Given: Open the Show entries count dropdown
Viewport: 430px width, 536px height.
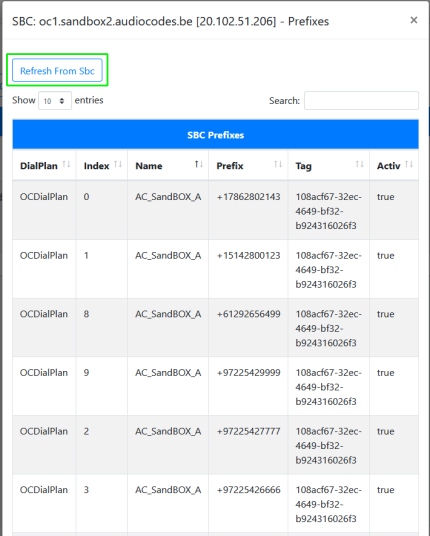Looking at the screenshot, I should [55, 101].
